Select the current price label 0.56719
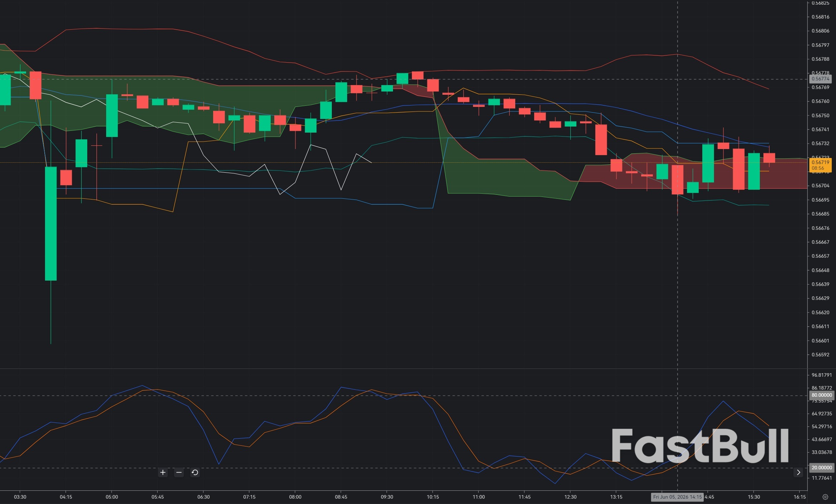Screen dimensions: 836x504 (x=820, y=165)
